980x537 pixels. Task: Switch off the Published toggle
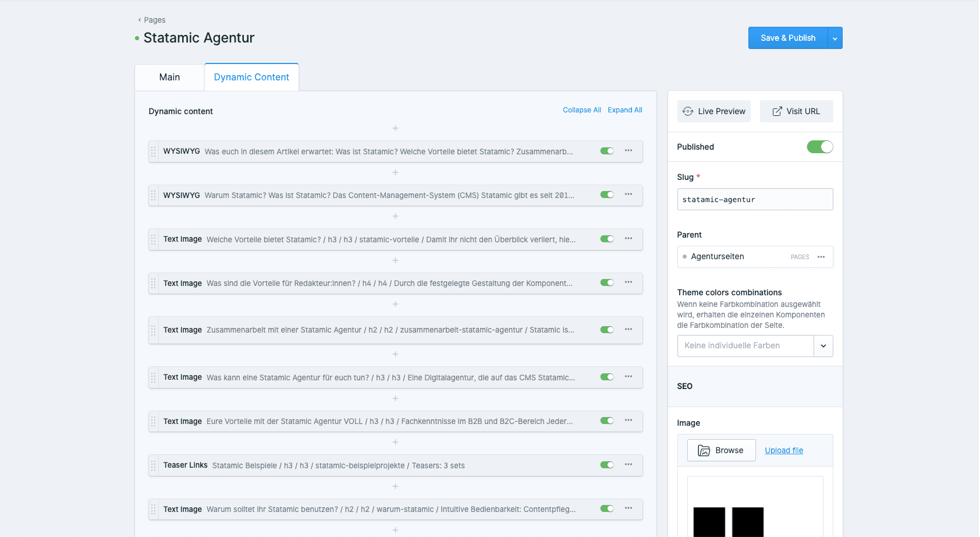819,147
